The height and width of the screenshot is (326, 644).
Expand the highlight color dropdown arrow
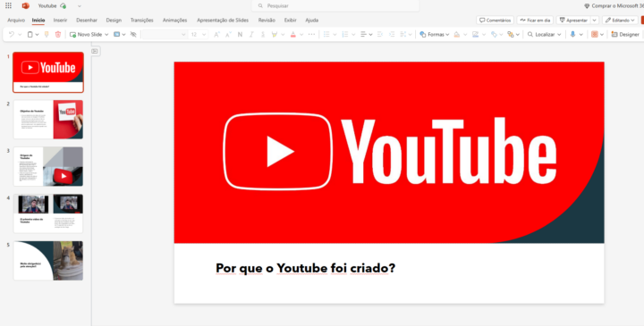[x=282, y=35]
